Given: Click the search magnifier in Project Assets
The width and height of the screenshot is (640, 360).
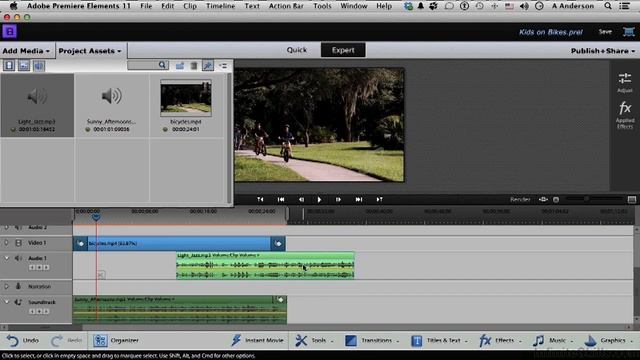Looking at the screenshot, I should tap(162, 65).
